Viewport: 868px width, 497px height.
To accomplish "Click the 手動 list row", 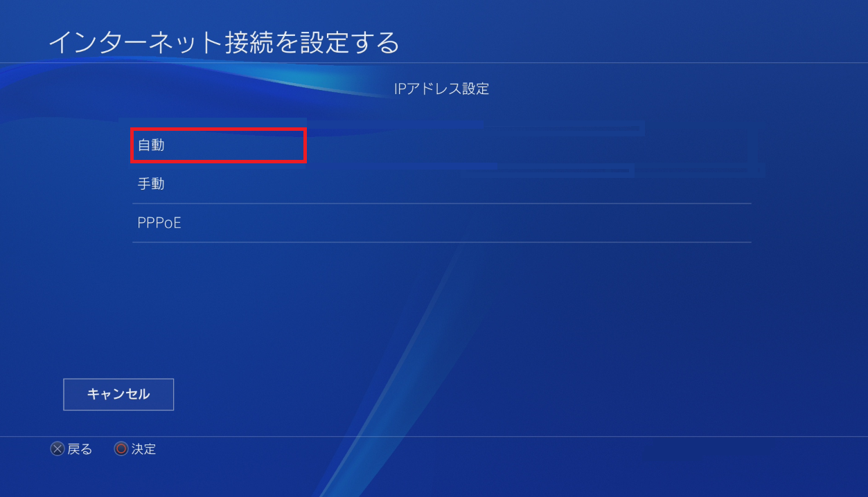I will 441,185.
